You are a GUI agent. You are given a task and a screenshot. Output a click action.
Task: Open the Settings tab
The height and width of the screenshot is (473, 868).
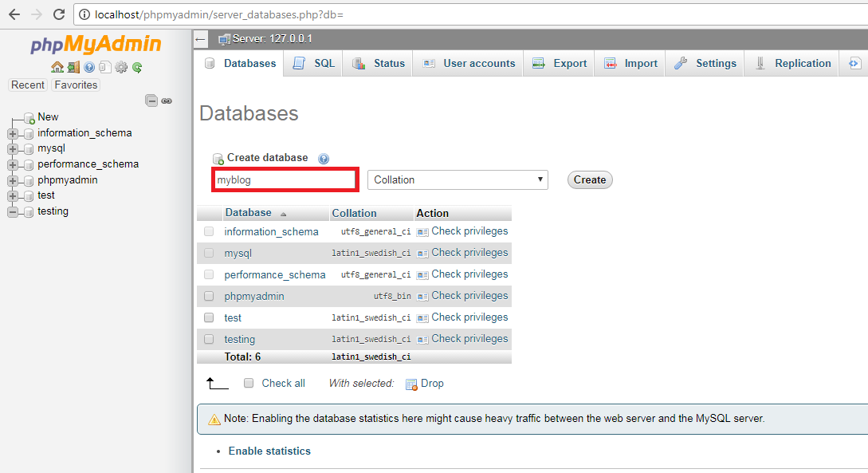pyautogui.click(x=705, y=63)
